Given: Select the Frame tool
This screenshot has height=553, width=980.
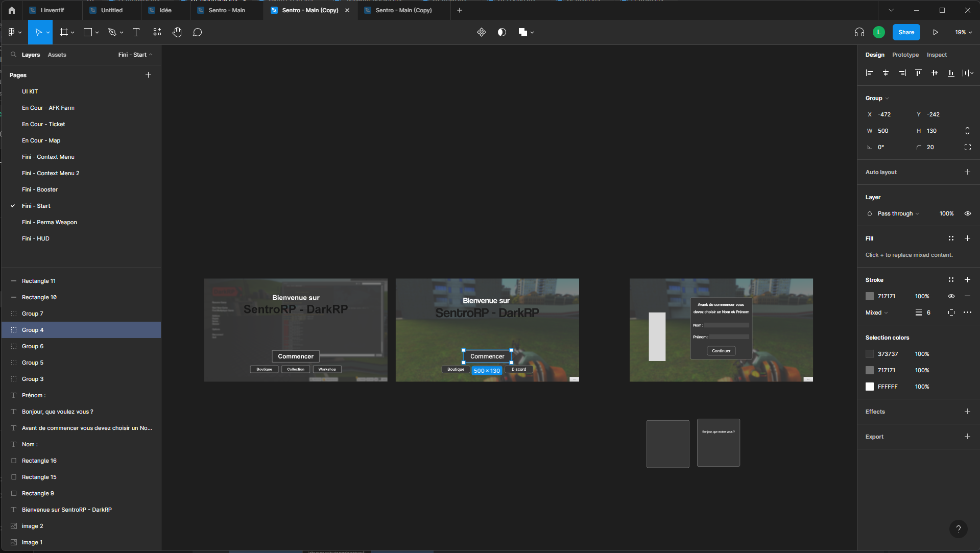Looking at the screenshot, I should (63, 32).
